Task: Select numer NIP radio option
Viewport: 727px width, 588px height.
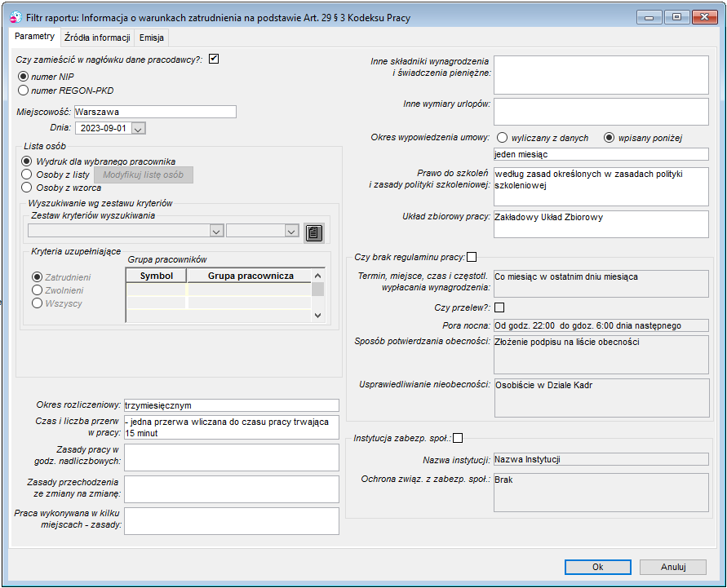Action: [23, 76]
